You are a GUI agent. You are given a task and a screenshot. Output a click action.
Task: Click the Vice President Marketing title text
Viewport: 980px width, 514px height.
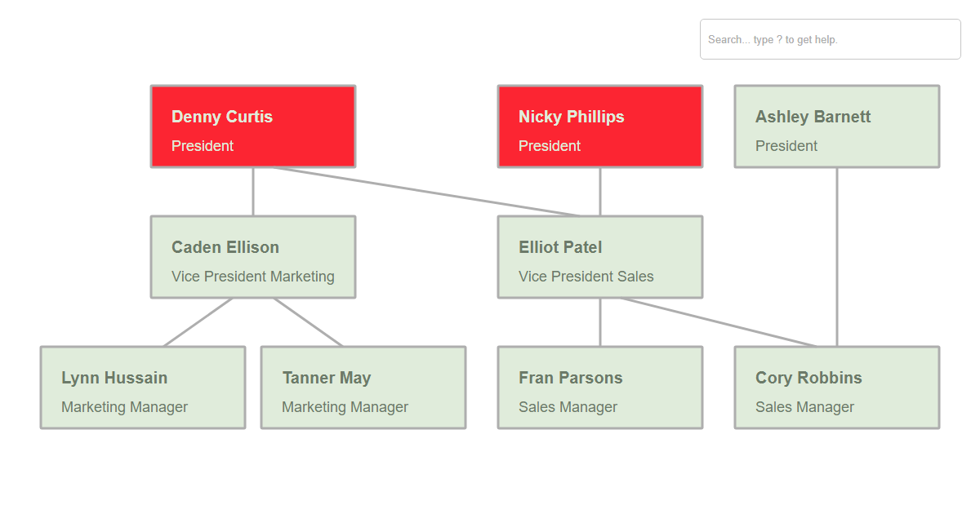[x=253, y=277]
